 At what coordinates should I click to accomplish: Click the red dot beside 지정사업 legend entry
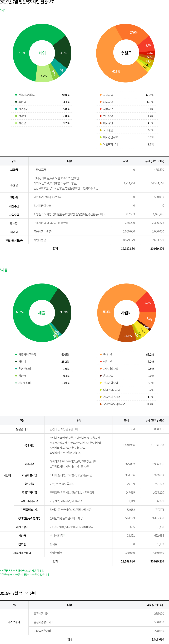(101, 109)
